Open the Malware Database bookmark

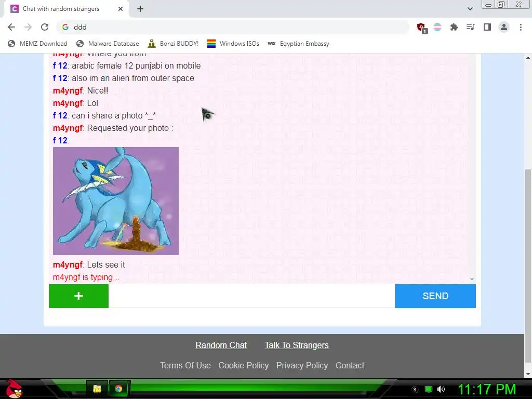pyautogui.click(x=108, y=44)
